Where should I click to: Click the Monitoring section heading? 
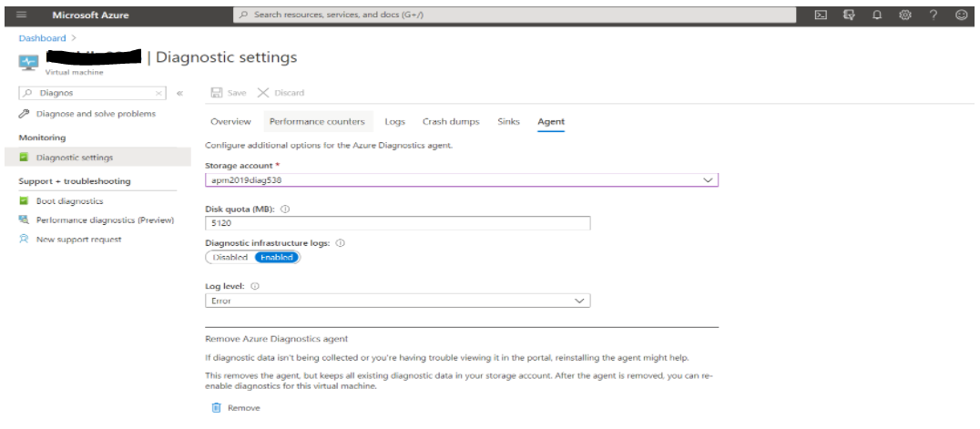(x=42, y=137)
